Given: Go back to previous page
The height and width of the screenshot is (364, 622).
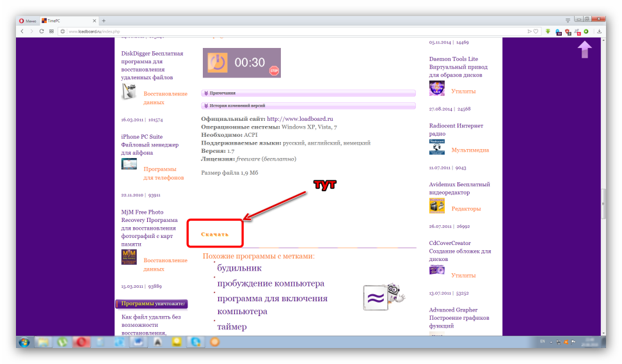Looking at the screenshot, I should [x=22, y=31].
